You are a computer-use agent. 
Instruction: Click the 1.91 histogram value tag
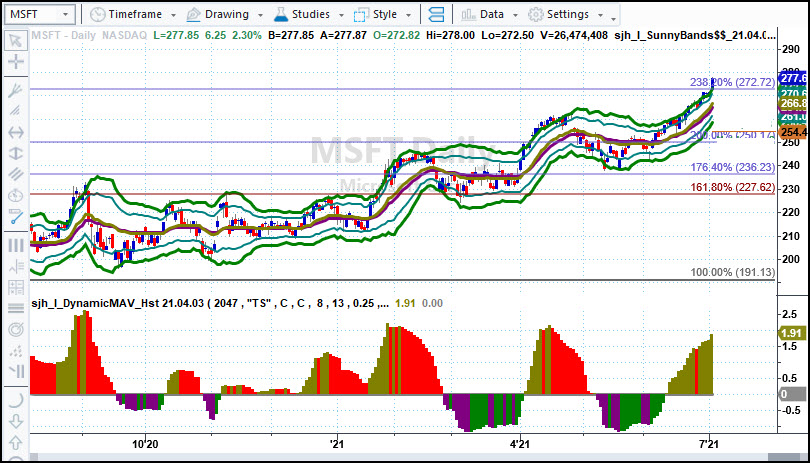[792, 333]
